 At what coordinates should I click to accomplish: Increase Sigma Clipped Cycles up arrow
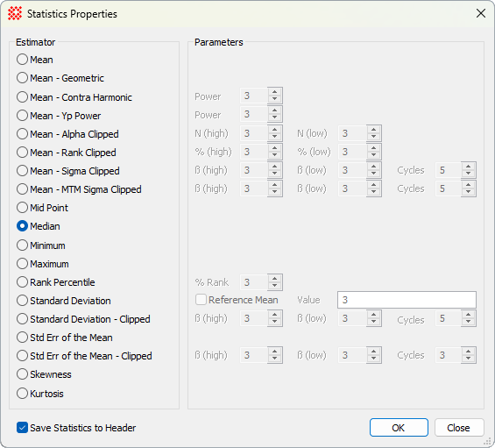coord(468,167)
